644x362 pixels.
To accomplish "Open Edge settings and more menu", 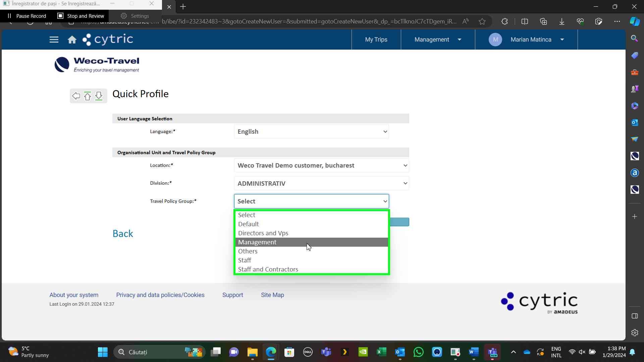I will (x=617, y=21).
